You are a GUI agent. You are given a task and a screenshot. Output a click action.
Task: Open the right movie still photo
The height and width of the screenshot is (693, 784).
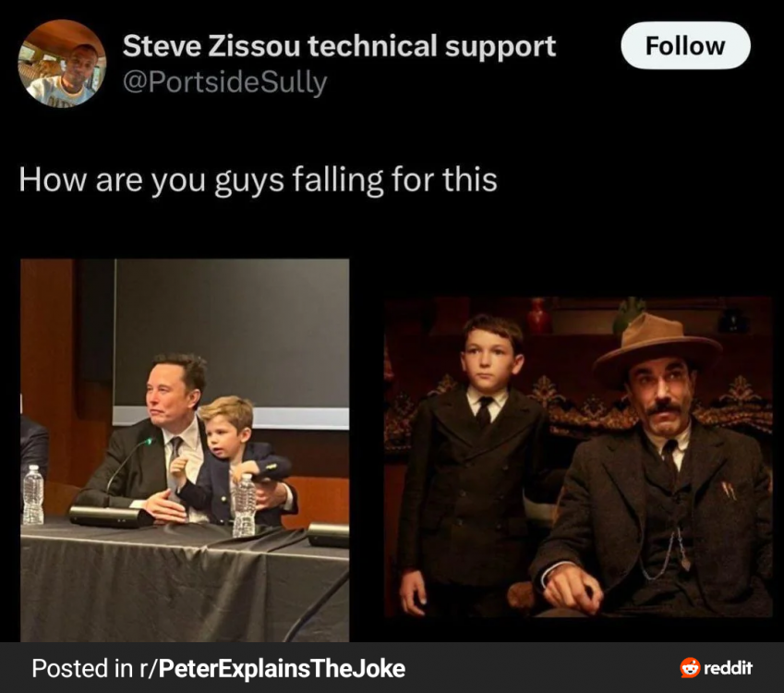click(578, 456)
